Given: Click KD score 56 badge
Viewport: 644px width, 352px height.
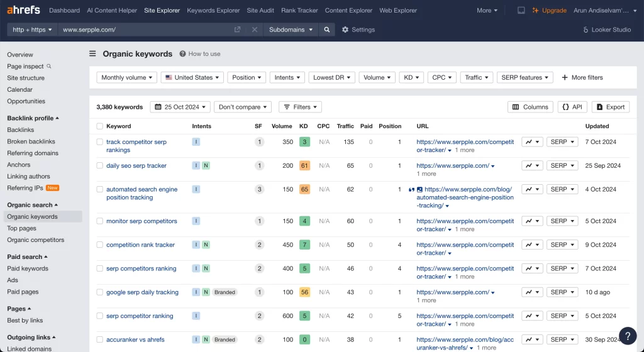Looking at the screenshot, I should click(x=304, y=292).
